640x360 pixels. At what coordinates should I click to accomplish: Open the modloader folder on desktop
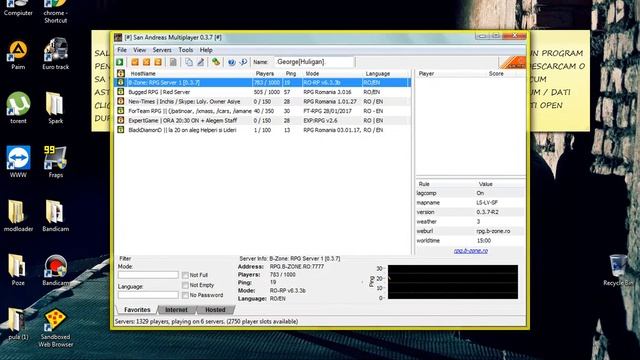tap(18, 216)
